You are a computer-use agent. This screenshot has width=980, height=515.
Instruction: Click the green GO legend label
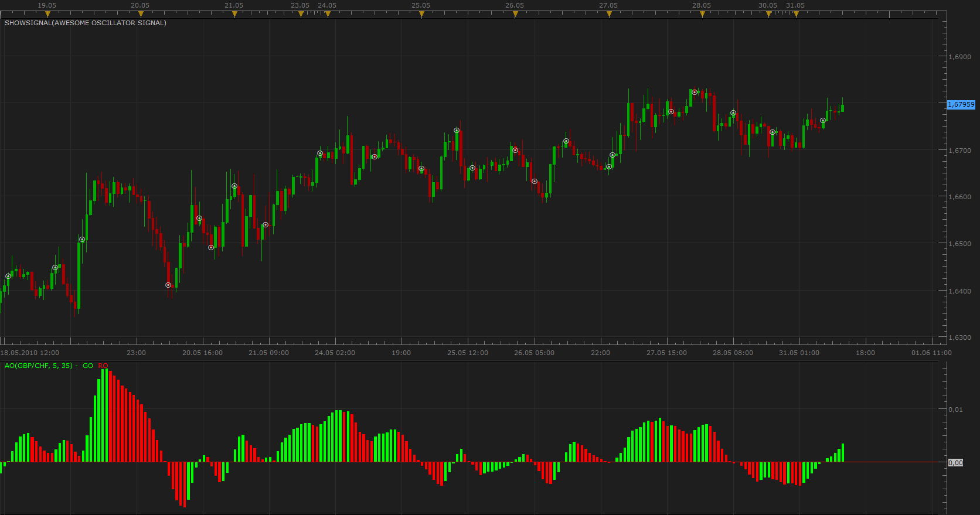88,366
